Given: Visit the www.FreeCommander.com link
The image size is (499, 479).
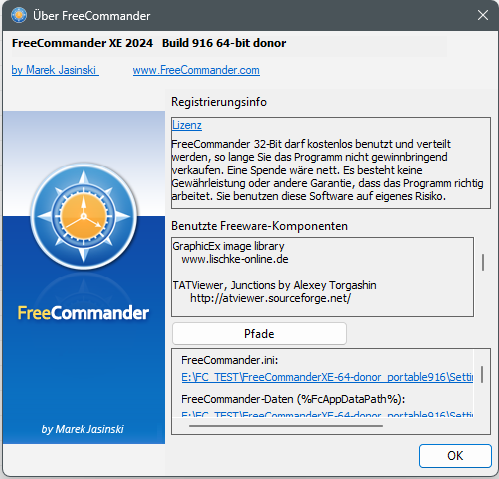Looking at the screenshot, I should point(196,70).
